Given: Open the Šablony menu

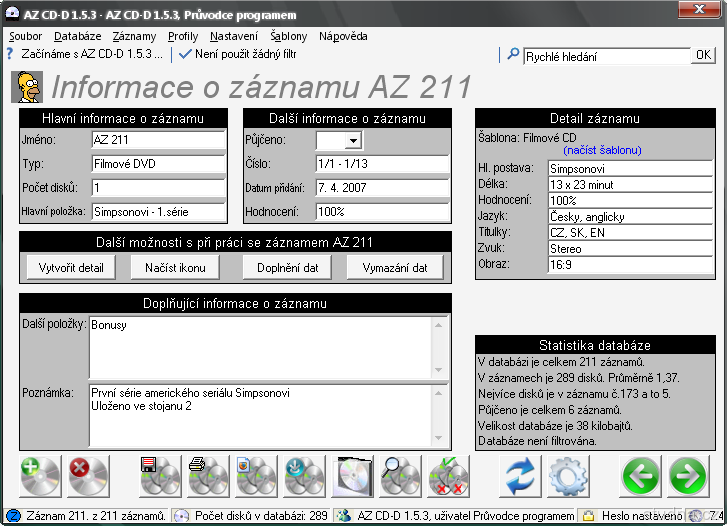Looking at the screenshot, I should point(288,36).
